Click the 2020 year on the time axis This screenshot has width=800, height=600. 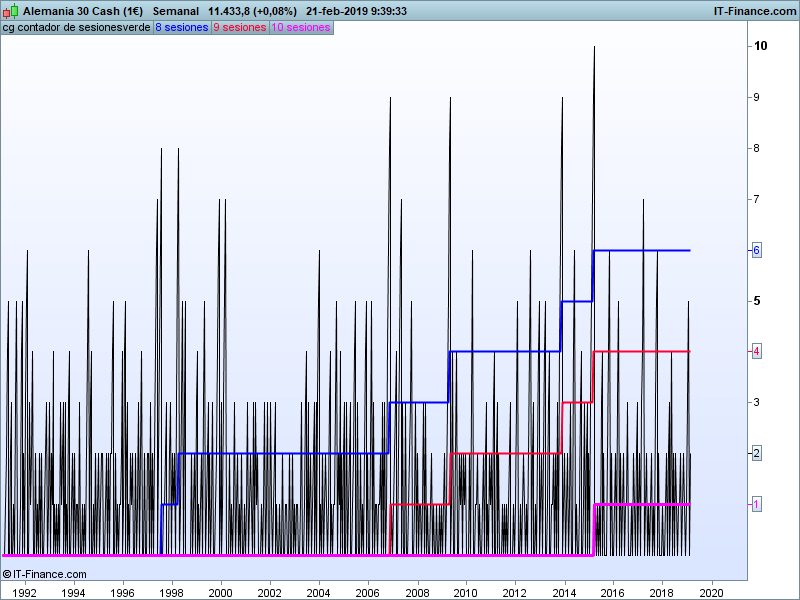[711, 592]
